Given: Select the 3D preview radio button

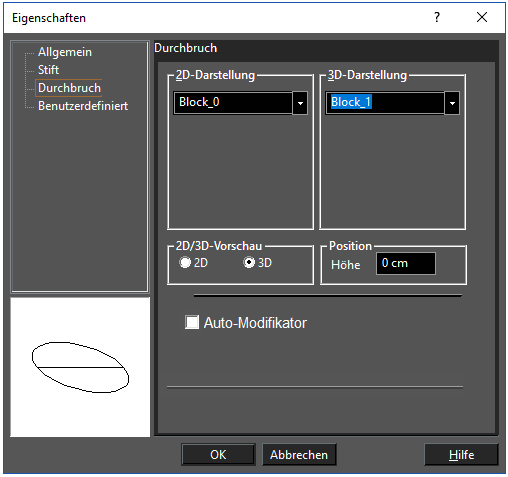Looking at the screenshot, I should (249, 262).
